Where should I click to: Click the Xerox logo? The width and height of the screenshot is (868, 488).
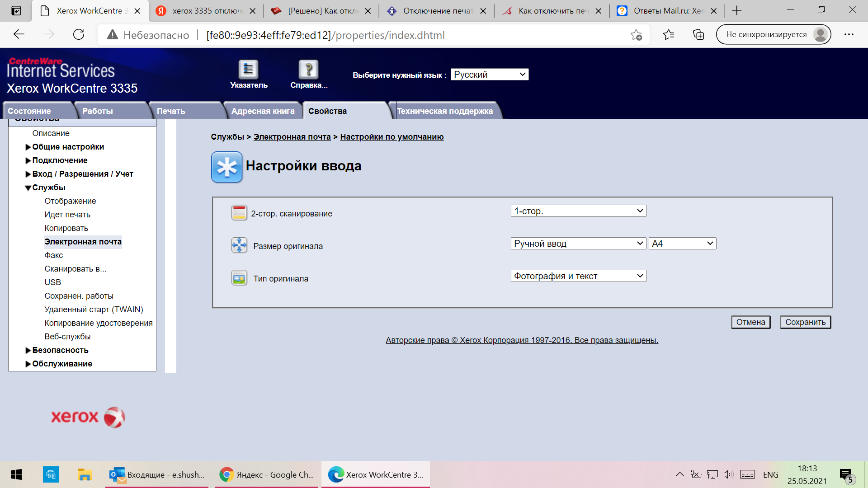tap(88, 417)
